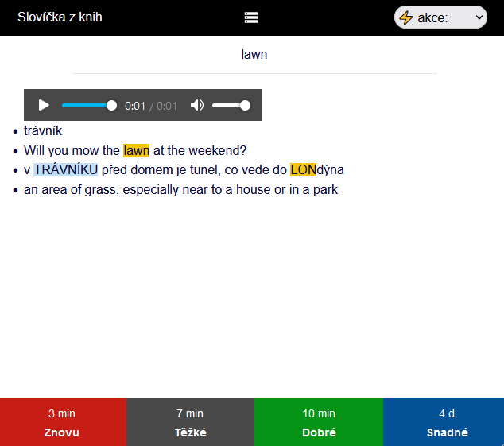Screen dimensions: 504x446
Task: Click the translation trávník
Action: 43,131
